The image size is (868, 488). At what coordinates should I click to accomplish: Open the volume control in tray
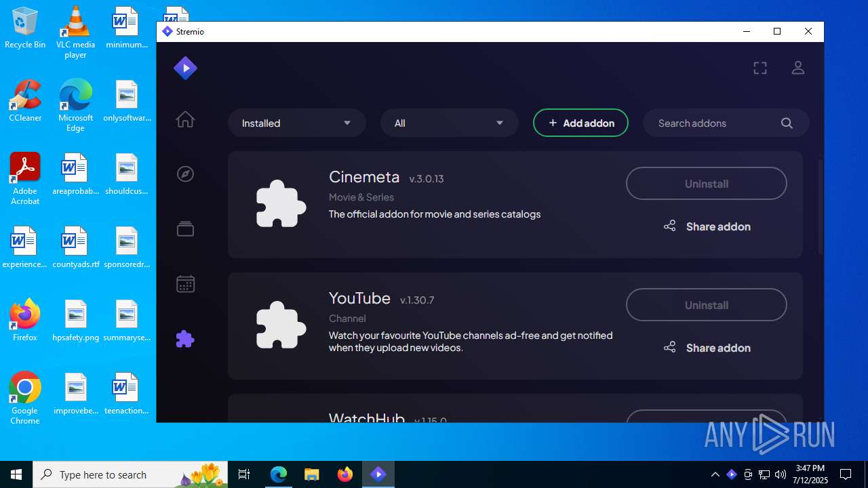point(780,474)
